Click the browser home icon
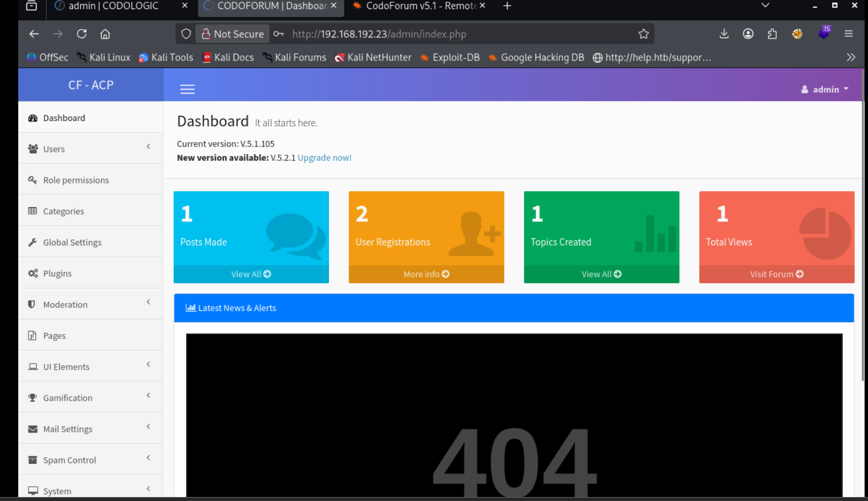 point(105,34)
